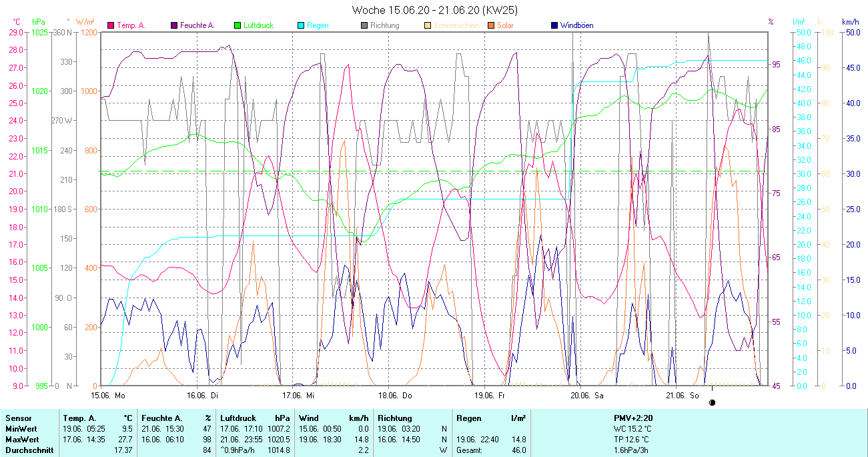Click the minimum humidity value '47'
The width and height of the screenshot is (868, 457).
pos(207,428)
